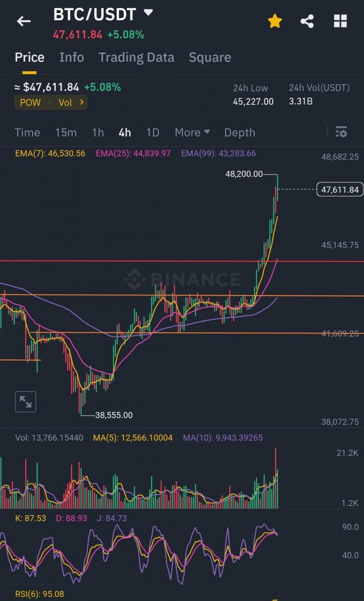Click the grid apps icon top right

click(340, 21)
